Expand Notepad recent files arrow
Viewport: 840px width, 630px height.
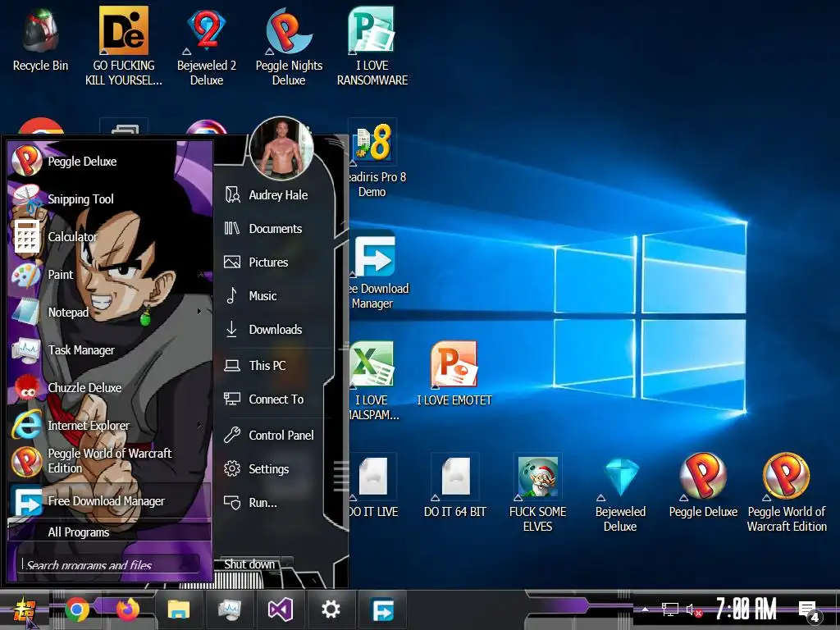[x=199, y=311]
